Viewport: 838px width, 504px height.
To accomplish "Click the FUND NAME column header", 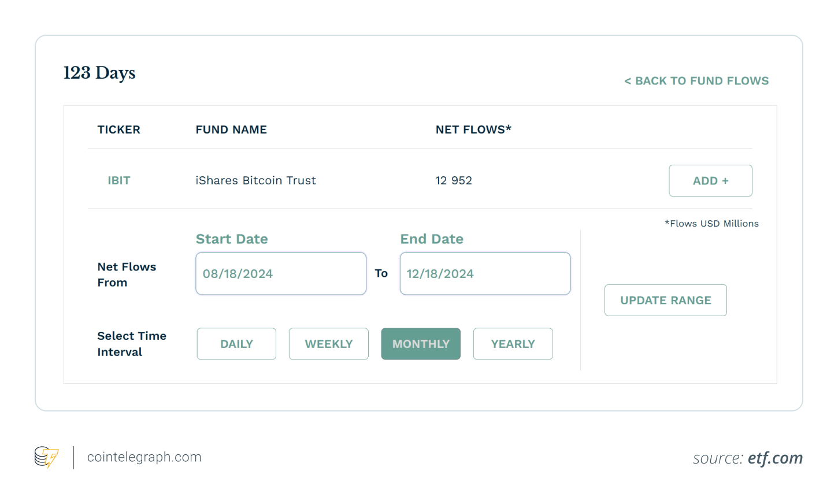I will (231, 129).
